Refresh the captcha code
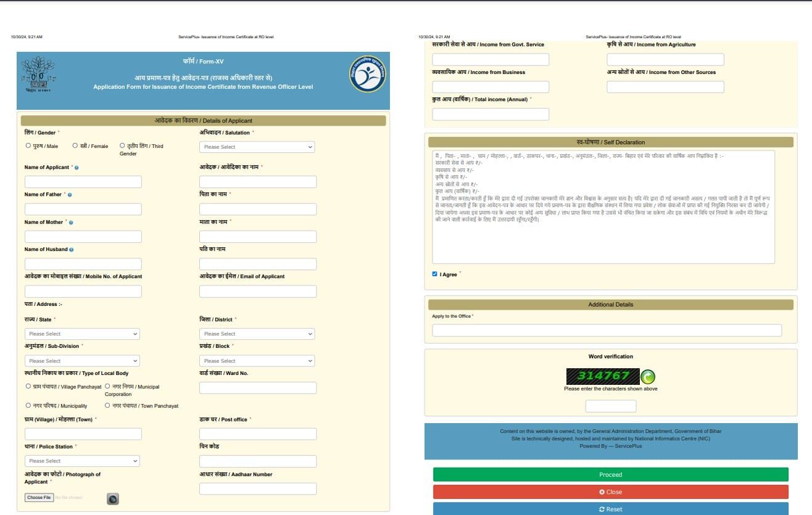The height and width of the screenshot is (515, 812). pyautogui.click(x=647, y=376)
